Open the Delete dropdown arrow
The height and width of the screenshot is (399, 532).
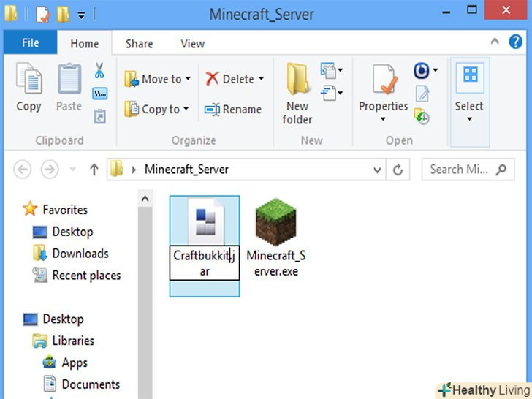pos(262,79)
